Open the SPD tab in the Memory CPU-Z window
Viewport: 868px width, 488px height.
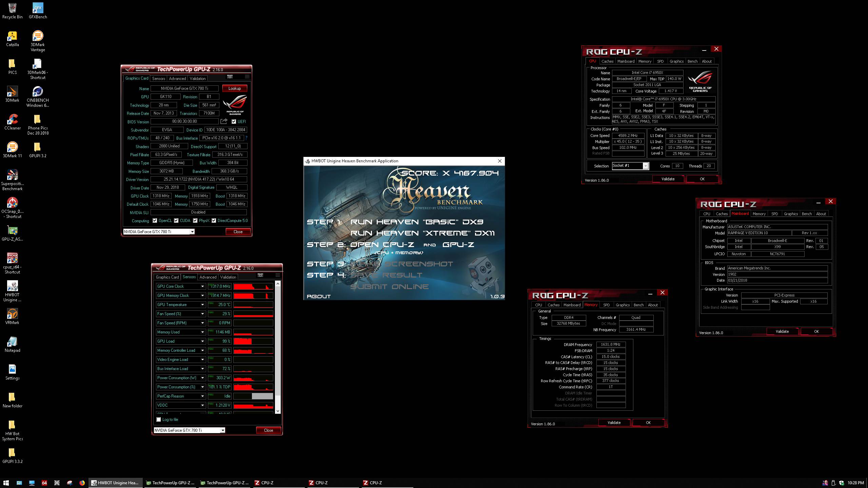coord(606,305)
